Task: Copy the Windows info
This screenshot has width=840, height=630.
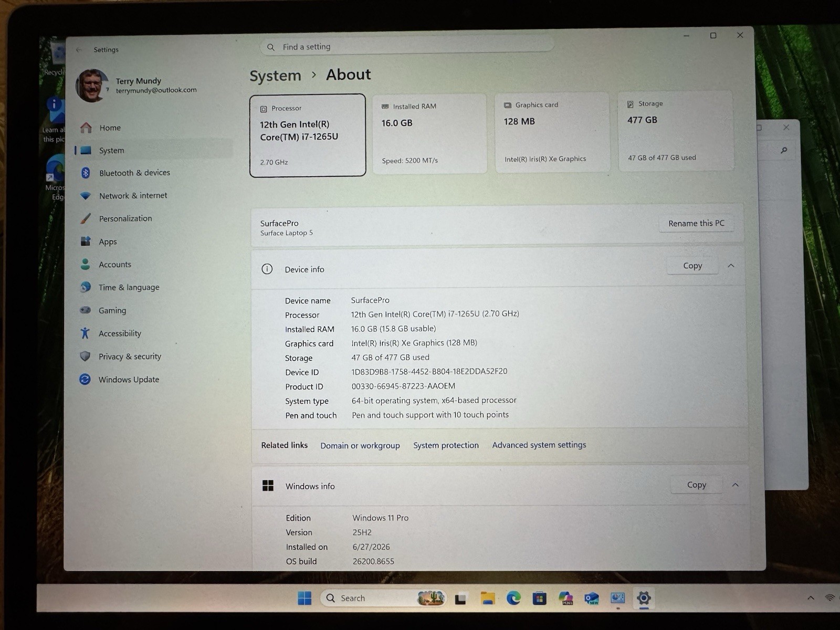Action: (x=697, y=485)
